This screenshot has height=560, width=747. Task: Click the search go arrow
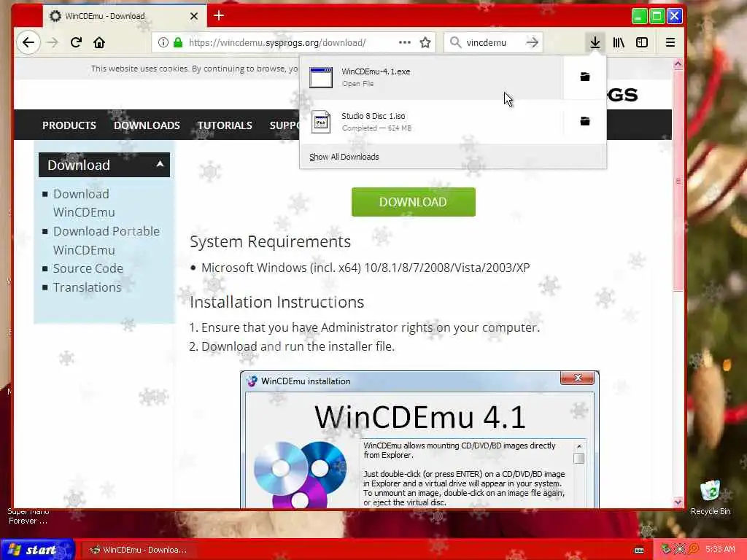(x=532, y=42)
